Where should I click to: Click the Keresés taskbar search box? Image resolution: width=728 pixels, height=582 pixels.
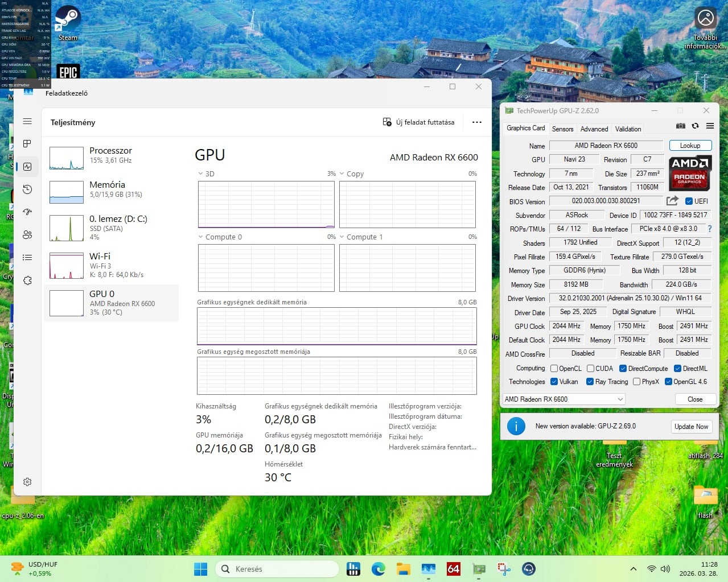[277, 569]
